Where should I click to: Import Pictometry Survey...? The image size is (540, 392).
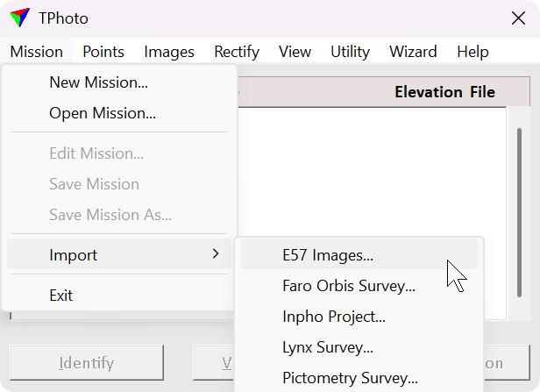pyautogui.click(x=359, y=378)
